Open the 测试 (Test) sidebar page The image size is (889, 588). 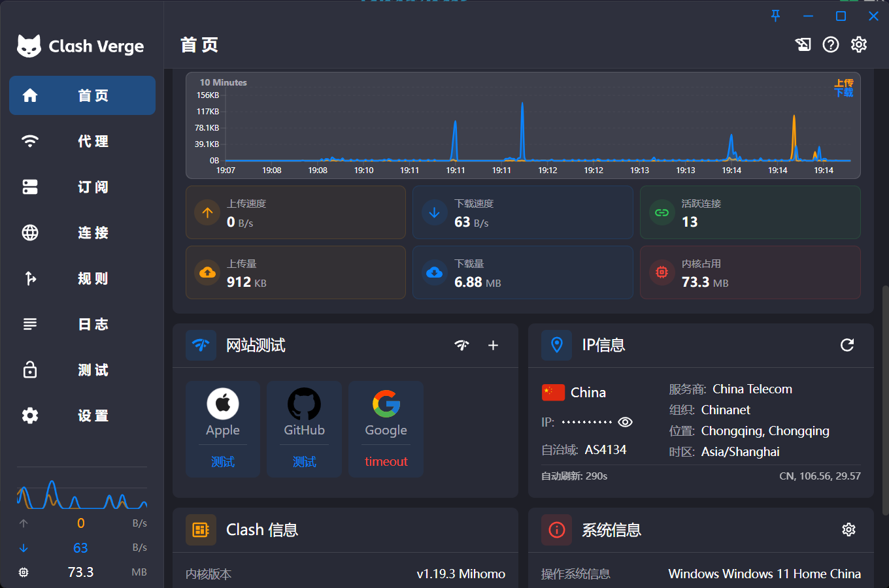point(82,370)
